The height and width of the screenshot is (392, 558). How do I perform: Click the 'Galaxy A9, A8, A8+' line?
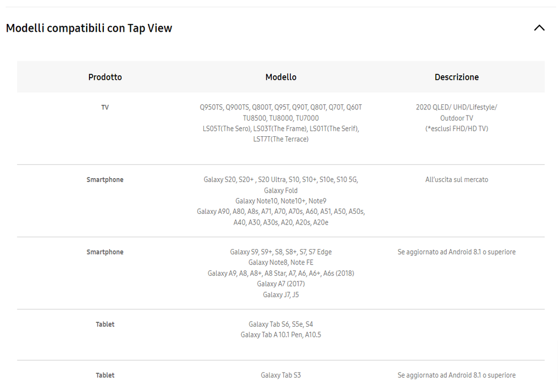tap(281, 273)
